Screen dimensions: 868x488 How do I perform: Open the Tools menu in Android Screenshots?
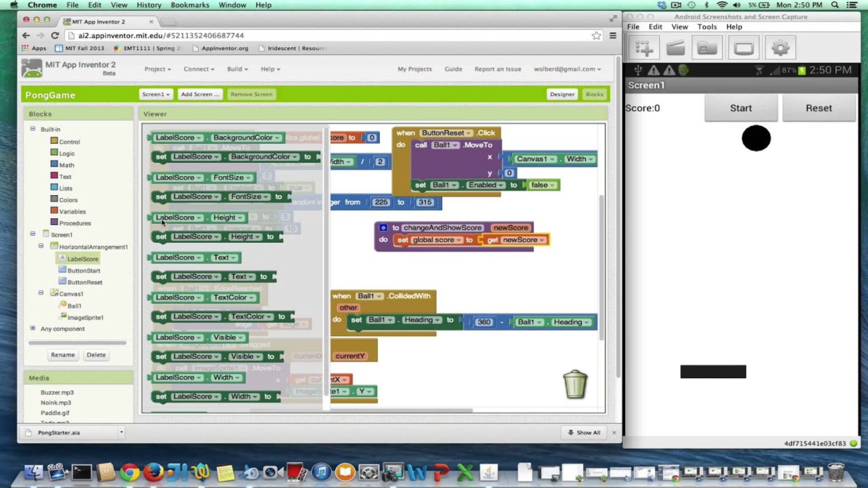pyautogui.click(x=707, y=27)
